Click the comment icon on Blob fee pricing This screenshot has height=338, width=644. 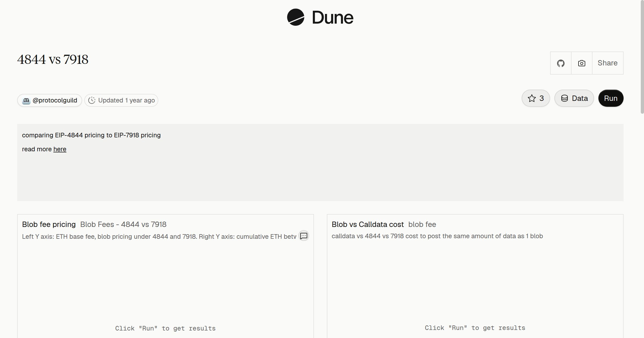[304, 236]
